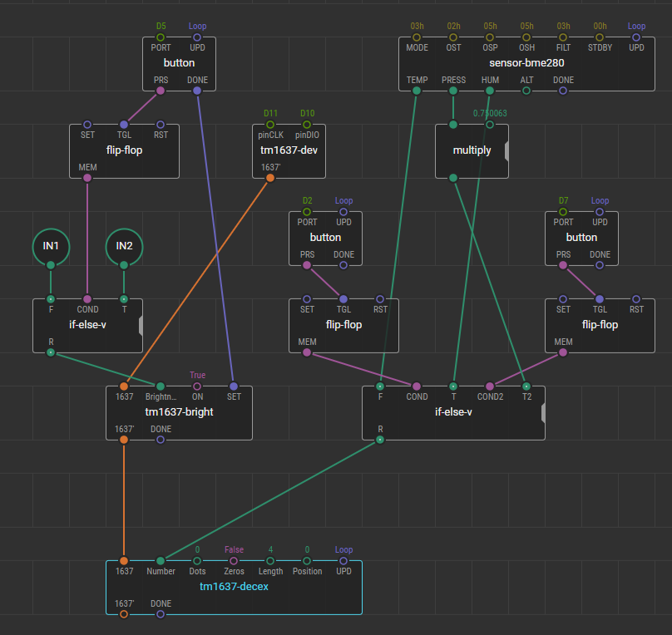The height and width of the screenshot is (635, 672).
Task: Select the 1637' output pin on tm1637-bright
Action: [x=124, y=440]
